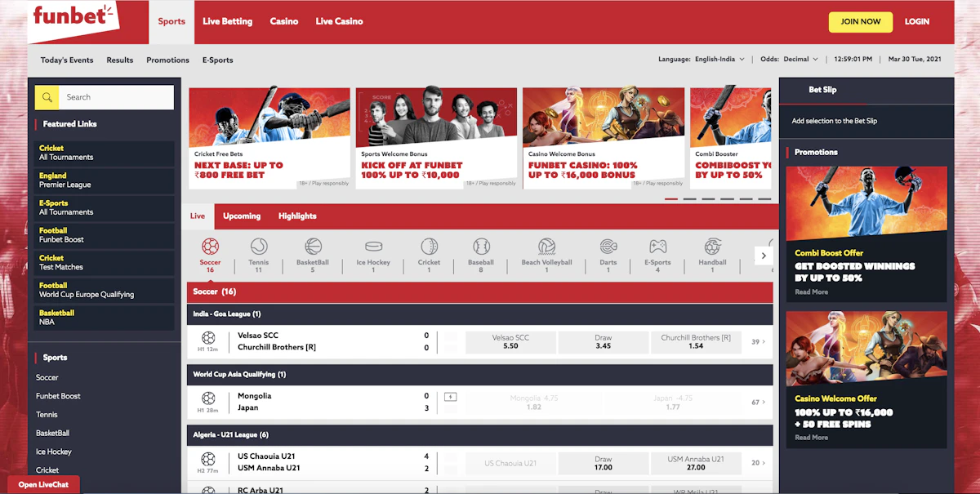Read More about the Combi Boost Offer
Image resolution: width=980 pixels, height=494 pixels.
point(810,292)
